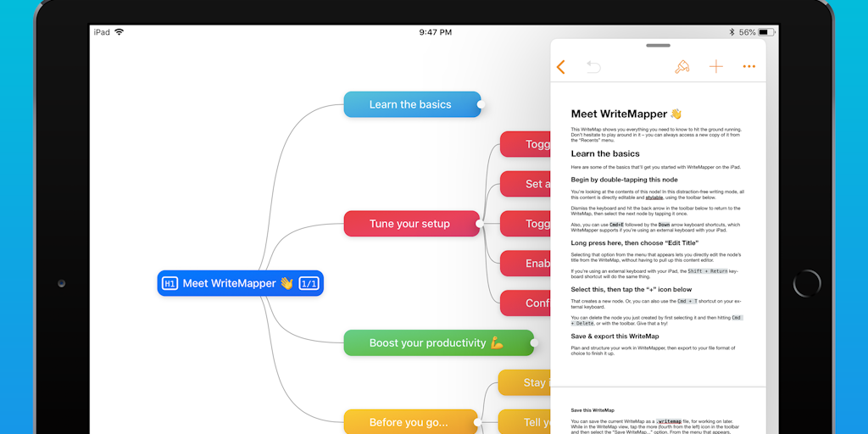This screenshot has height=434, width=868.
Task: Collapse the Before you go branch dot
Action: click(x=477, y=422)
